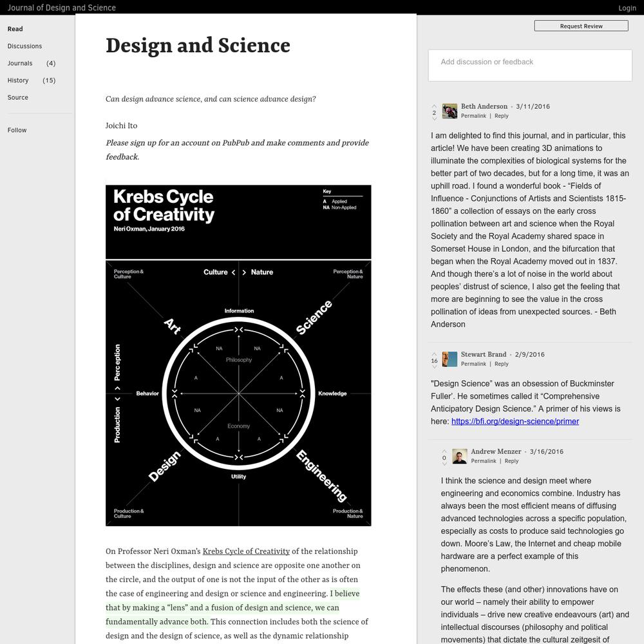View the Source of the article
The width and height of the screenshot is (644, 644).
17,97
